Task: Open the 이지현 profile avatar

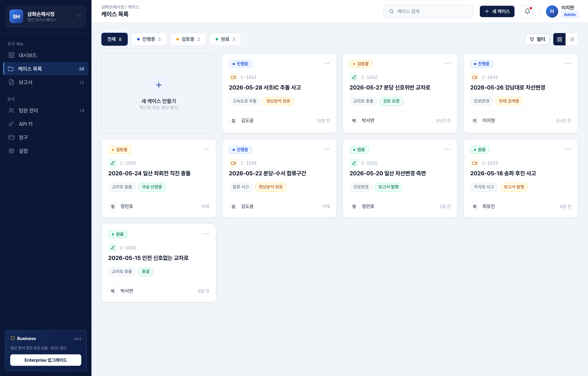Action: point(552,11)
